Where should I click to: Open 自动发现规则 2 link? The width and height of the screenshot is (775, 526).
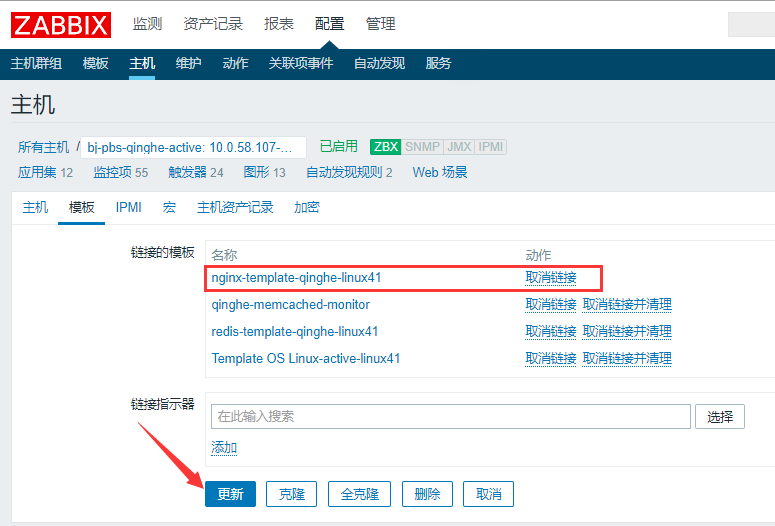coord(349,173)
